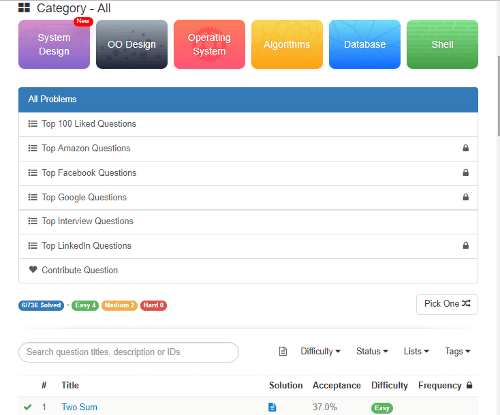Click the 37.0% acceptance value
The image size is (500, 415).
pyautogui.click(x=325, y=407)
